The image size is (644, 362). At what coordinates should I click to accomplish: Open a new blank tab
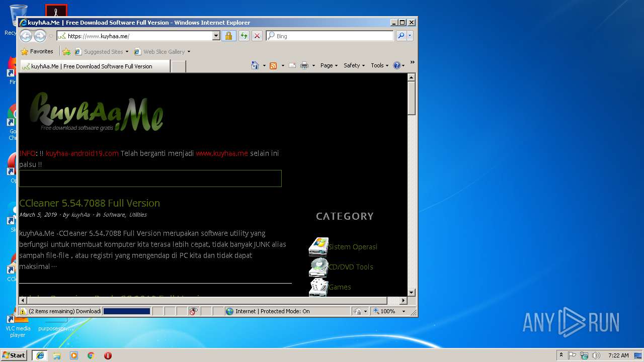point(178,66)
